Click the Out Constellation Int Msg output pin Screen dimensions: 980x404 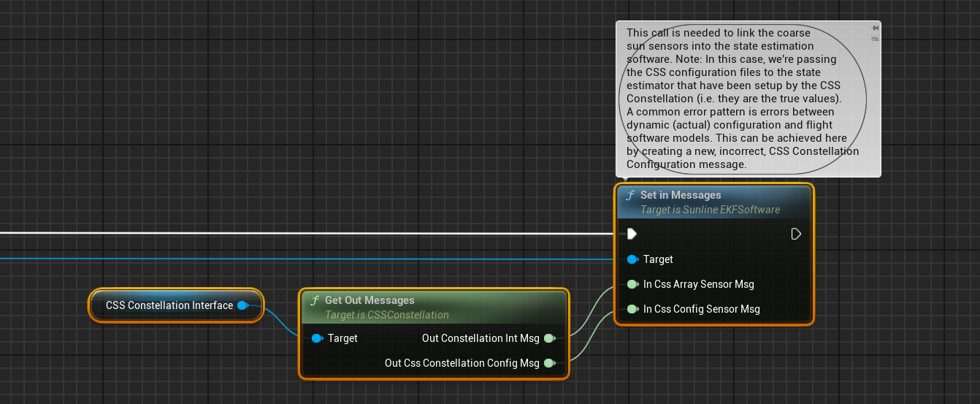549,338
